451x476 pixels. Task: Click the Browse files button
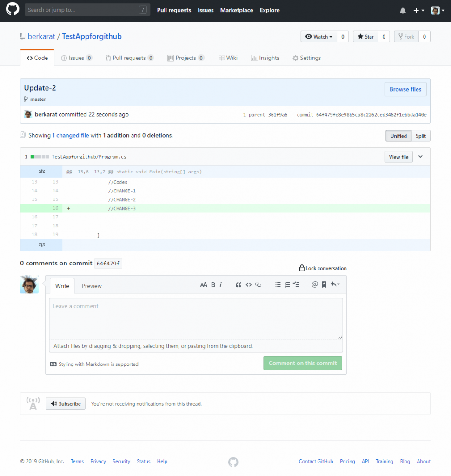405,89
